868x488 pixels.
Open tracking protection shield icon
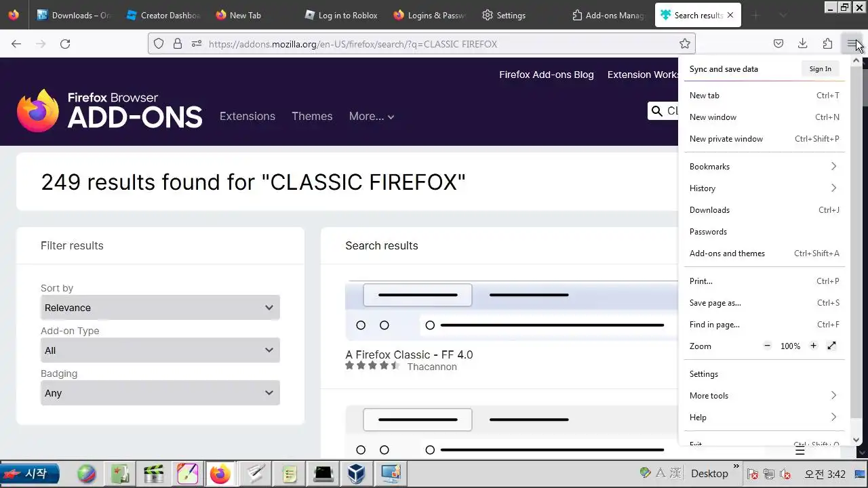(159, 43)
